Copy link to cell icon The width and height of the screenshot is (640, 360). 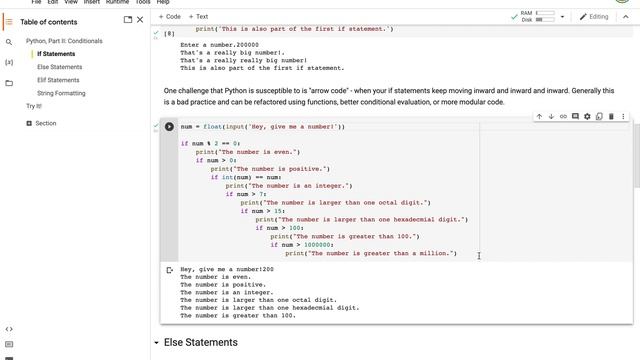(563, 116)
